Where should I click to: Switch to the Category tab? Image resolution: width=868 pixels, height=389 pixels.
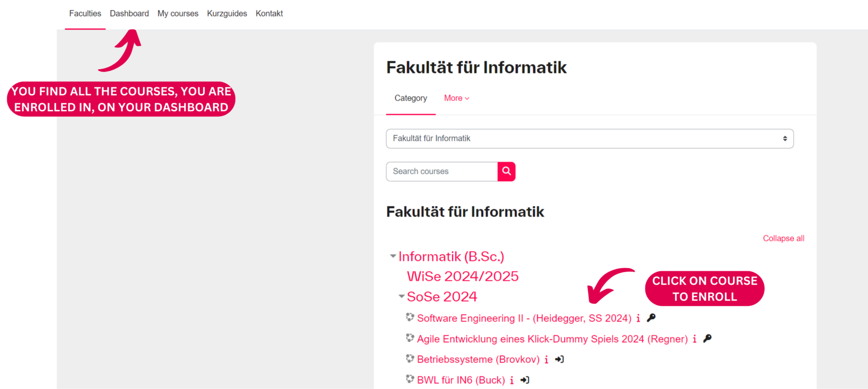point(410,98)
